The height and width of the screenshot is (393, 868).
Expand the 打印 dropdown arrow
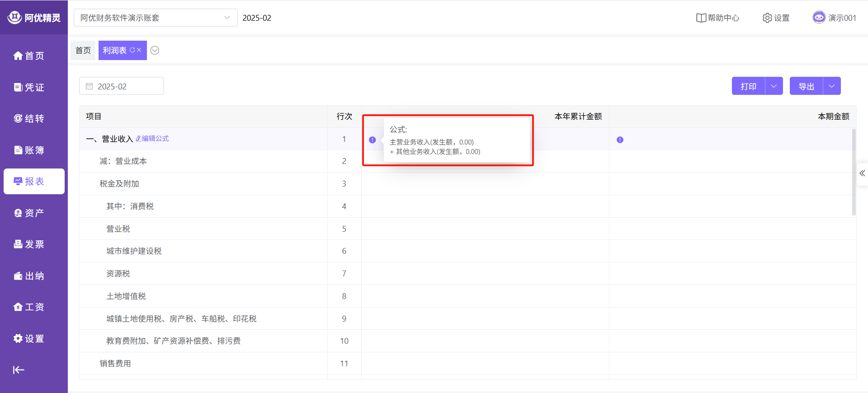point(774,86)
